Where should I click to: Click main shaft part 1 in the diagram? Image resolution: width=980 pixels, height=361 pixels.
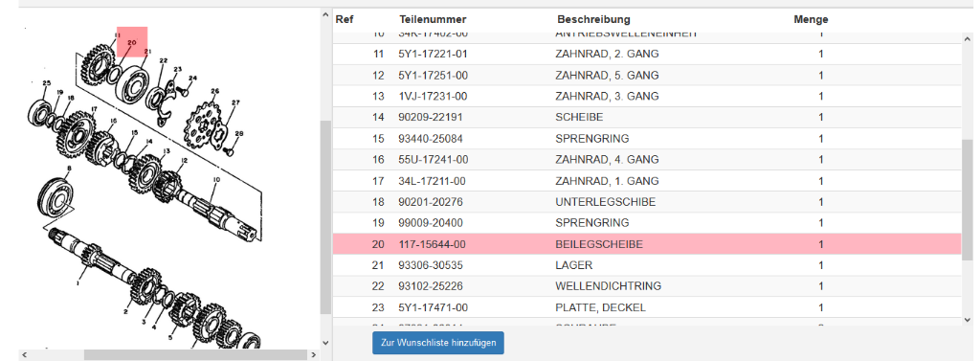pos(94,259)
